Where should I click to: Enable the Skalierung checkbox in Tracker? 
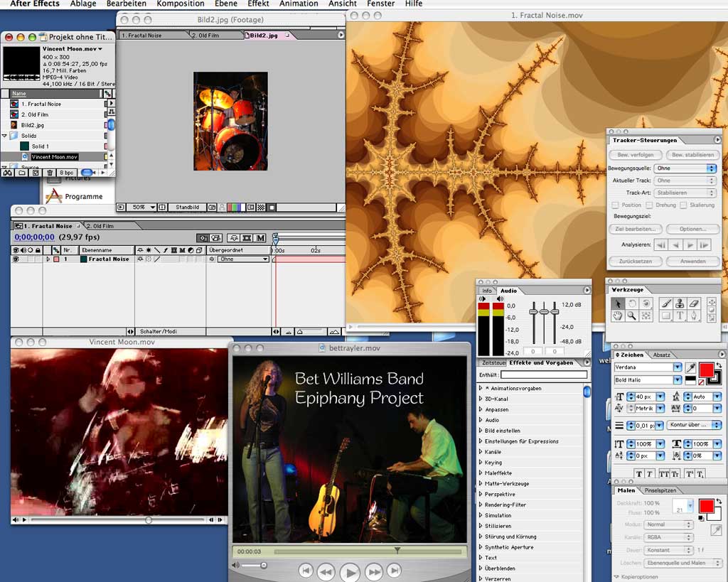click(x=683, y=205)
